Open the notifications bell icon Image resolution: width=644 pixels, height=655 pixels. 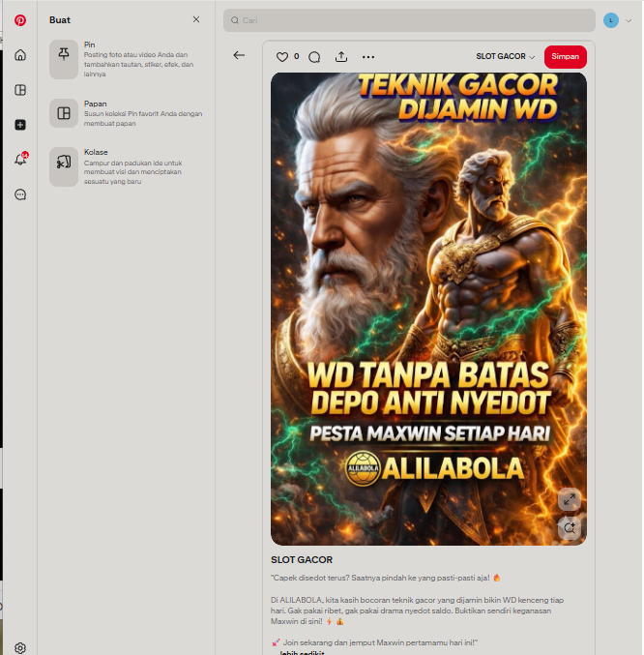(20, 160)
